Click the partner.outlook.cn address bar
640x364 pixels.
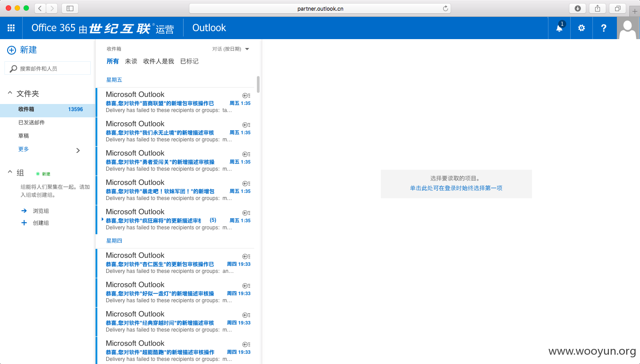(320, 8)
